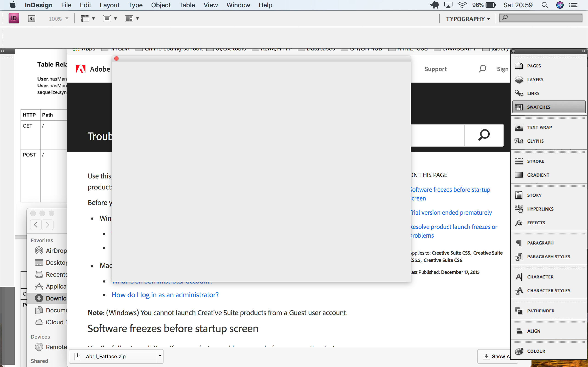Image resolution: width=588 pixels, height=367 pixels.
Task: Open the Pages panel
Action: [x=534, y=66]
